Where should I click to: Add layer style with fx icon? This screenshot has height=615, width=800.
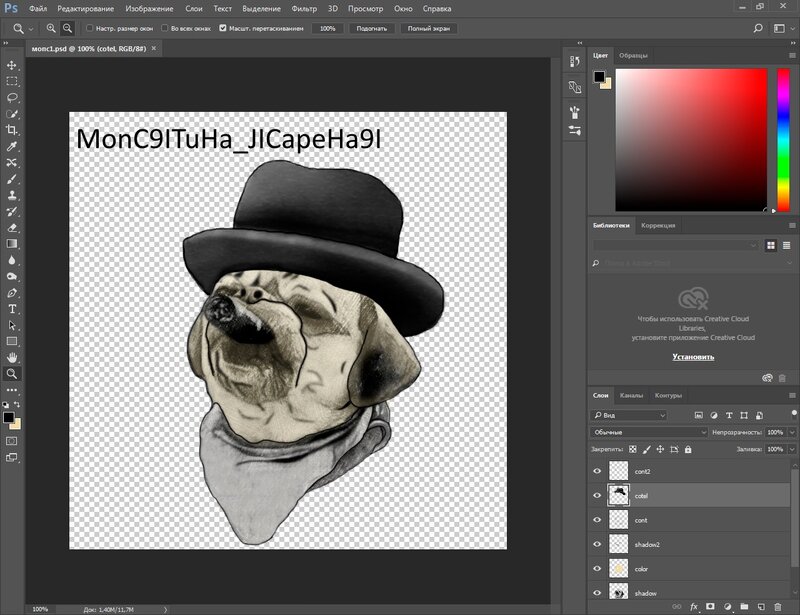tap(693, 606)
